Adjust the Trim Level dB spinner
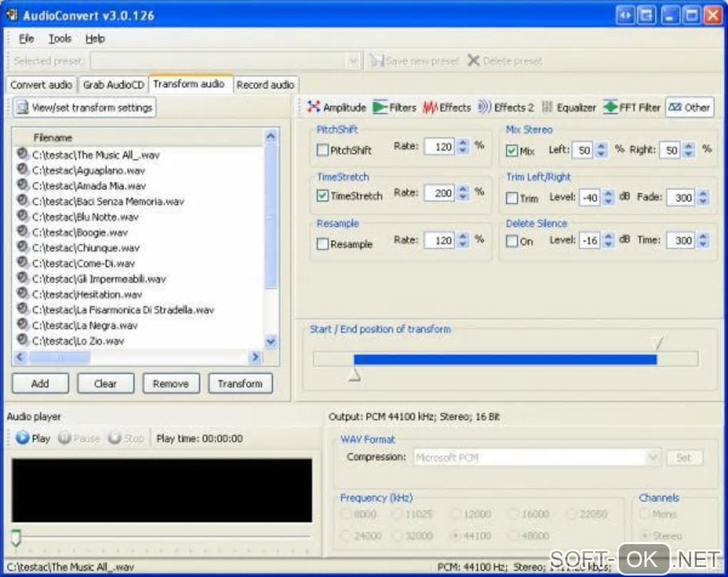The image size is (728, 577). coord(609,197)
